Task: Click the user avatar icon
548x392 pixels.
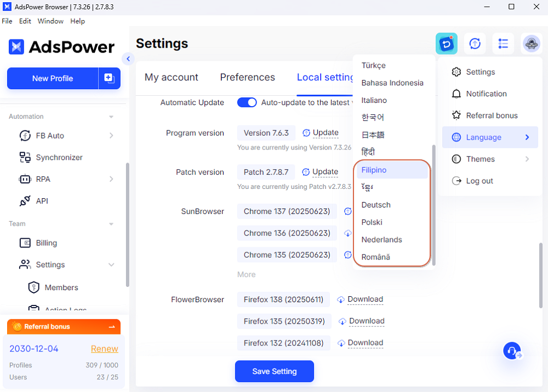Action: point(532,44)
